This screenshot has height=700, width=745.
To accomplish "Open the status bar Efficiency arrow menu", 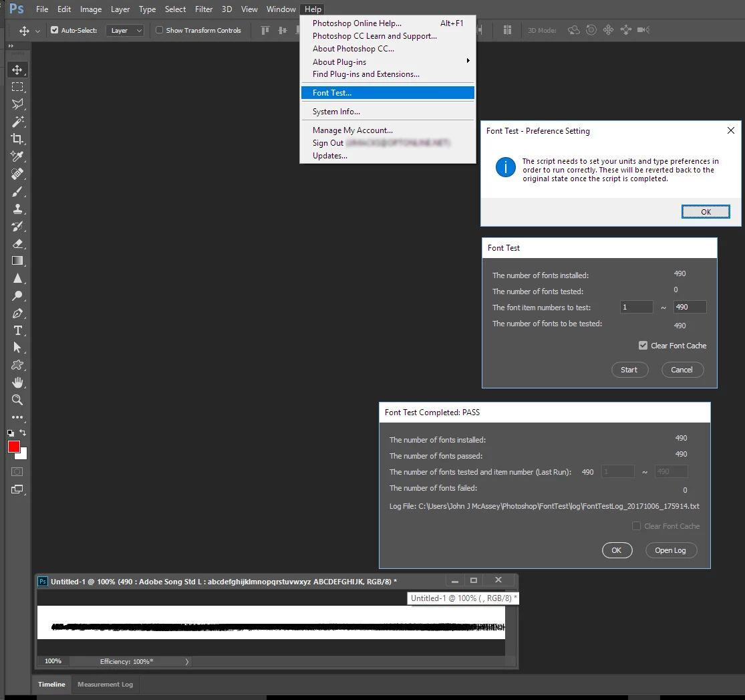I will click(186, 661).
